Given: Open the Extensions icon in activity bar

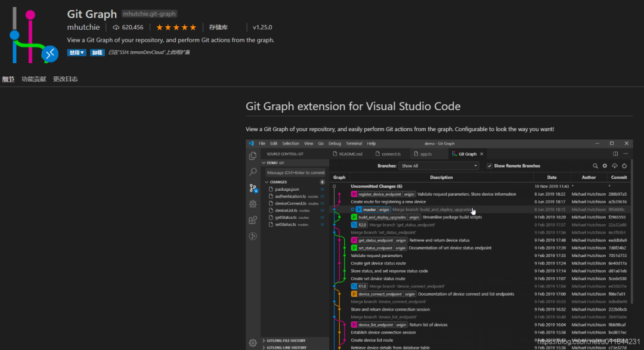Looking at the screenshot, I should coord(253,220).
